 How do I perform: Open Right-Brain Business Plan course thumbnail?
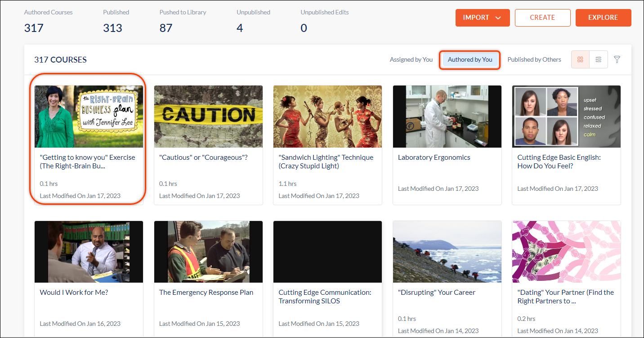[x=89, y=117]
